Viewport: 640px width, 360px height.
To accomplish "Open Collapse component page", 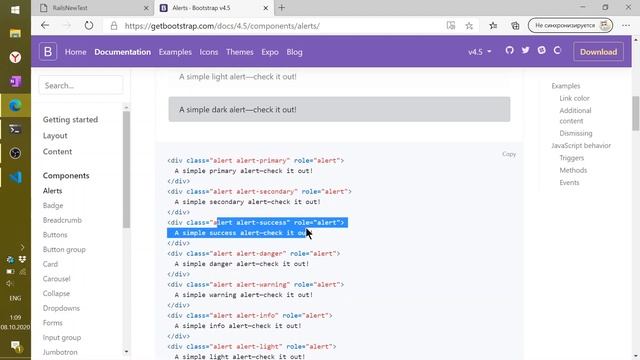I will click(56, 293).
